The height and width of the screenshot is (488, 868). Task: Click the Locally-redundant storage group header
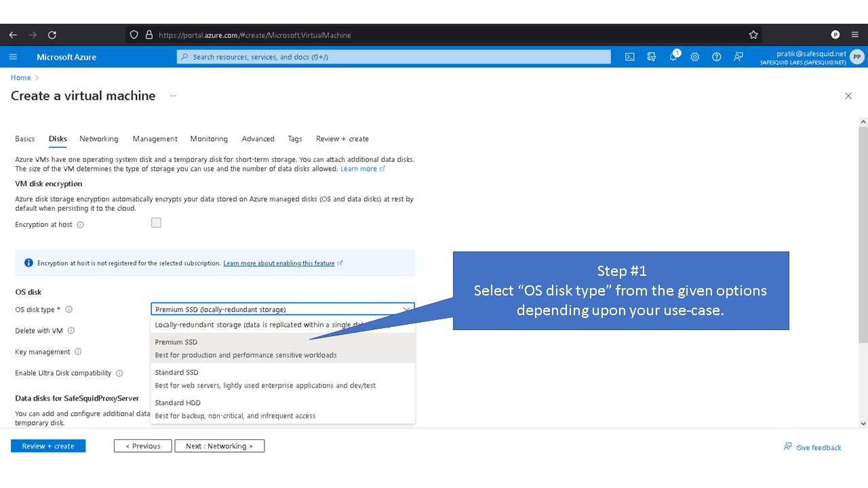[x=283, y=325]
